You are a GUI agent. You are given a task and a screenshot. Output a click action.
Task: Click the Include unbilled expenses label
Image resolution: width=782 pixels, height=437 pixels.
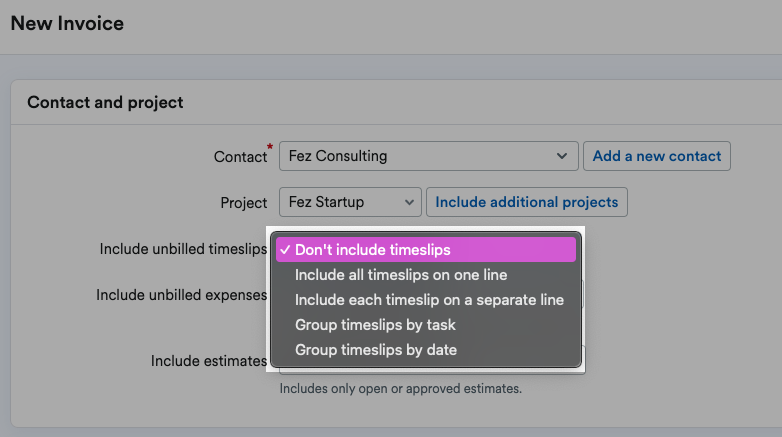[182, 295]
